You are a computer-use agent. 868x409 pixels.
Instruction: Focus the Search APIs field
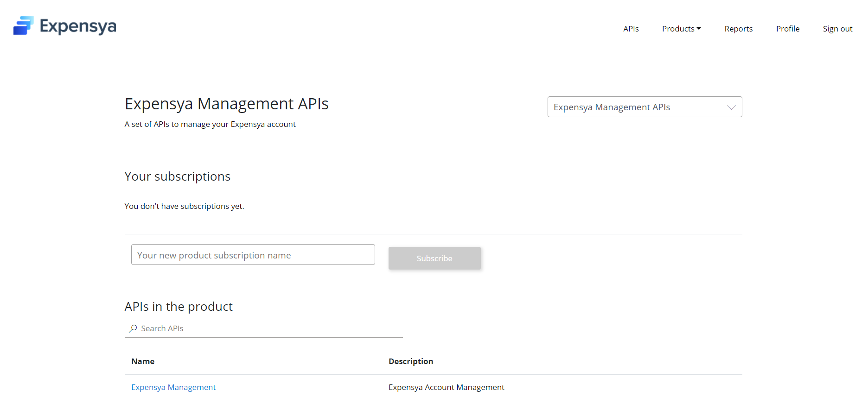[263, 328]
